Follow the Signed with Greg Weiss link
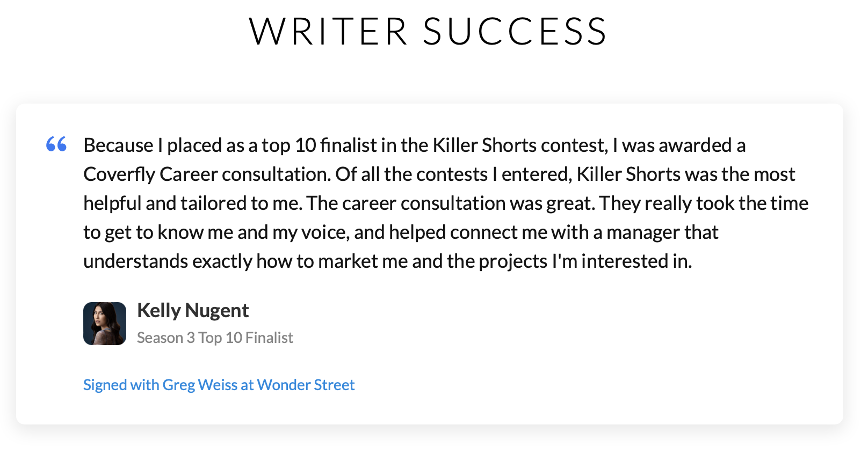The width and height of the screenshot is (868, 454). click(x=219, y=385)
